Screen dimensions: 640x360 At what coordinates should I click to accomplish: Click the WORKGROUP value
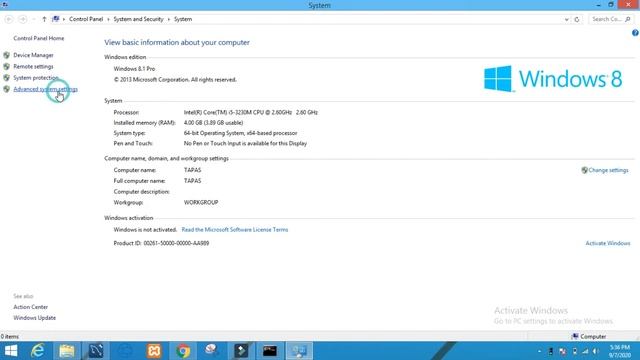[x=201, y=202]
